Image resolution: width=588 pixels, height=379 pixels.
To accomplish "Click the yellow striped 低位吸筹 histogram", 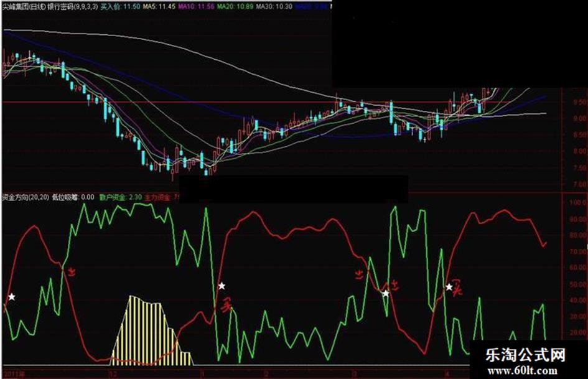I will coord(152,331).
